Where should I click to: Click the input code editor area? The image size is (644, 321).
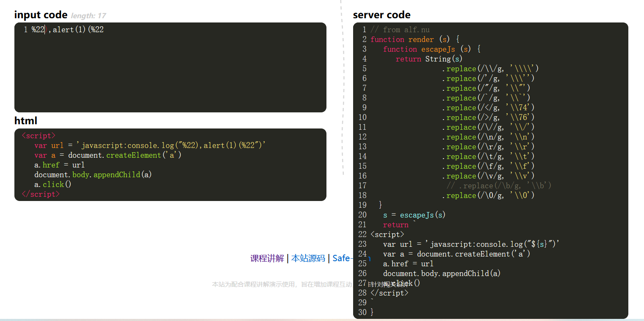[170, 67]
